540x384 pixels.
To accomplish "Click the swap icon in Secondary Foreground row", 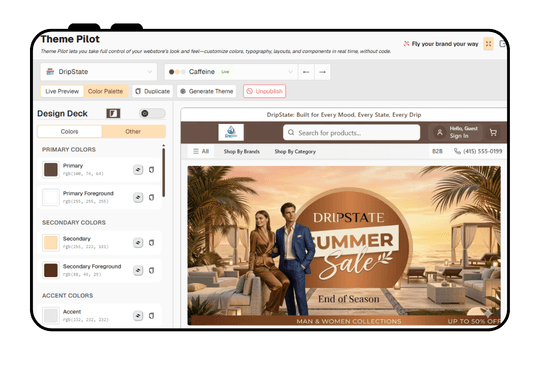I will coord(138,270).
